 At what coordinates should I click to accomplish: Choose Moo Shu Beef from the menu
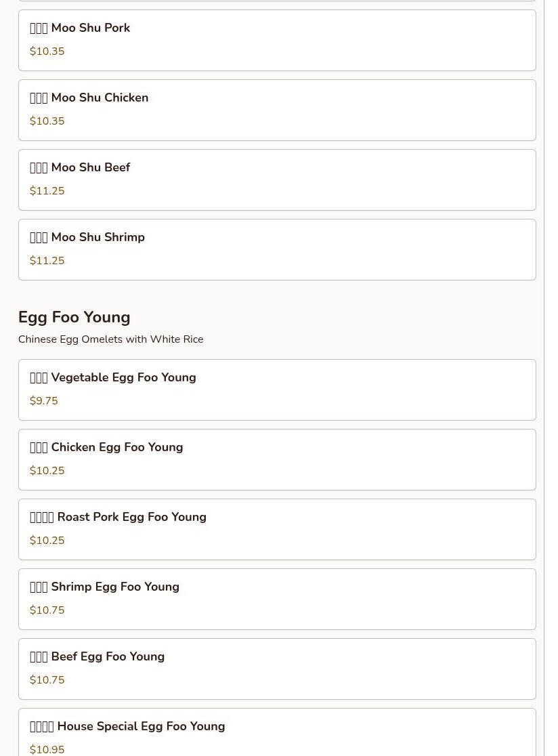[277, 180]
